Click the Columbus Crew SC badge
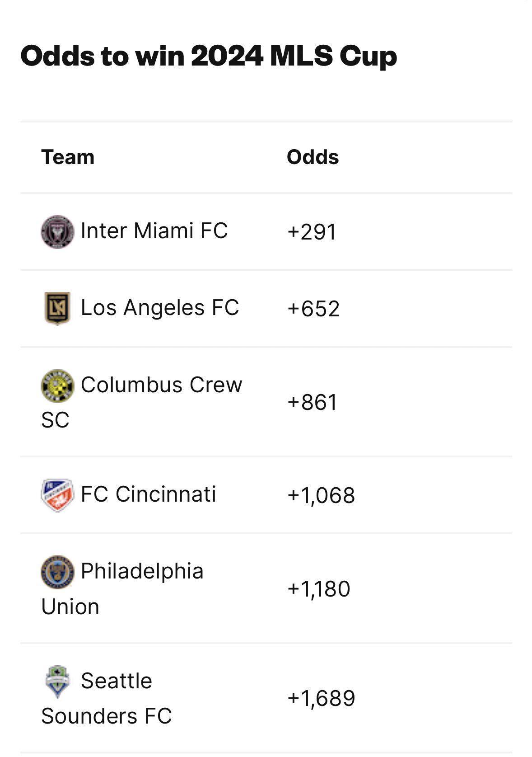Image resolution: width=532 pixels, height=757 pixels. tap(57, 386)
